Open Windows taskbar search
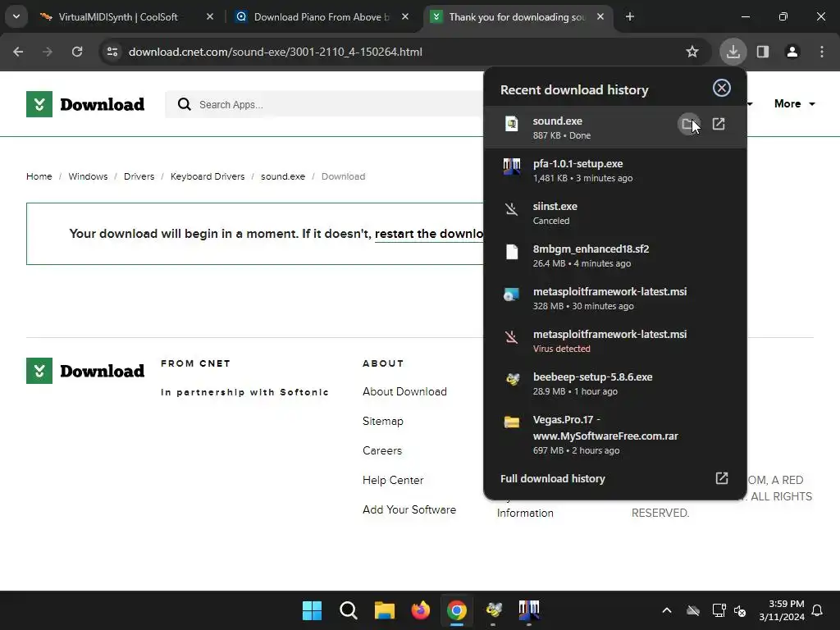The image size is (840, 630). click(348, 610)
